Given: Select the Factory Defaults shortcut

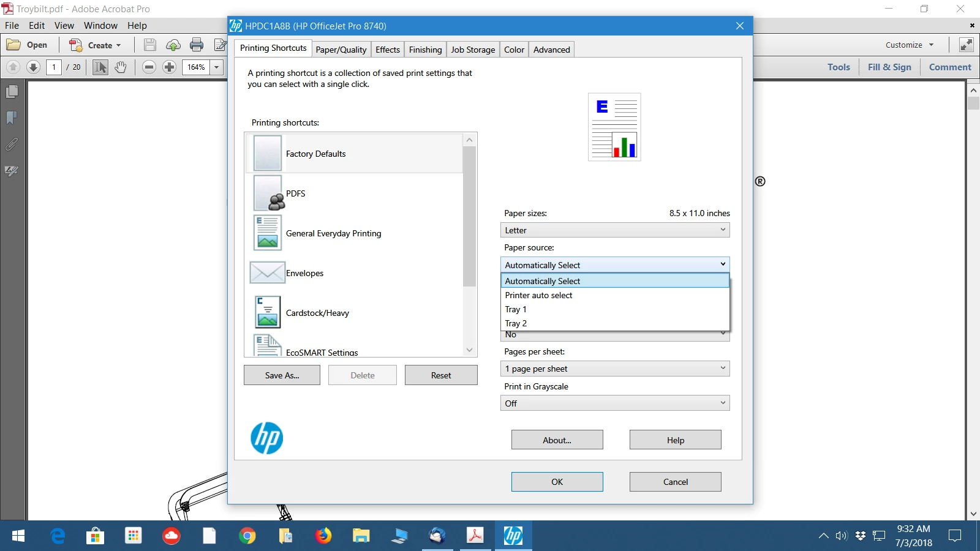Looking at the screenshot, I should click(355, 154).
